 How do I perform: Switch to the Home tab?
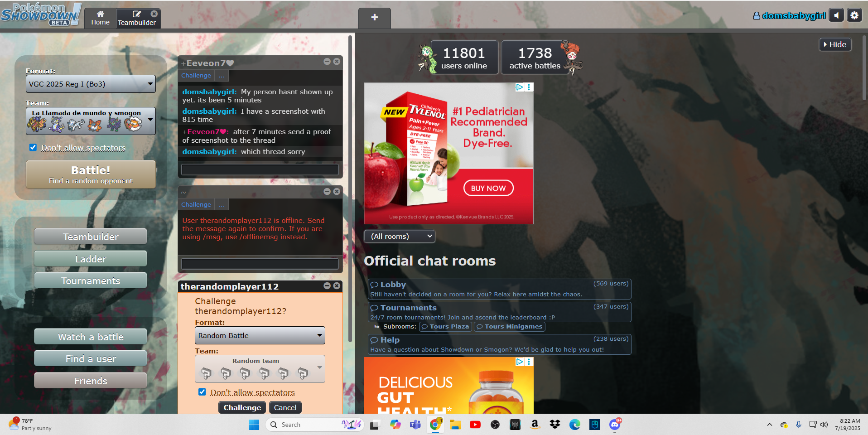point(100,18)
